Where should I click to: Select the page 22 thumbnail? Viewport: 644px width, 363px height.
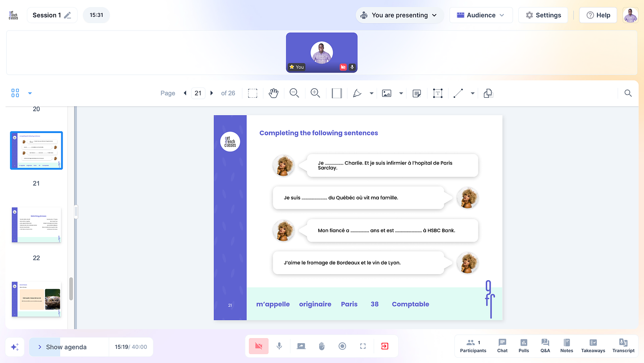36,225
